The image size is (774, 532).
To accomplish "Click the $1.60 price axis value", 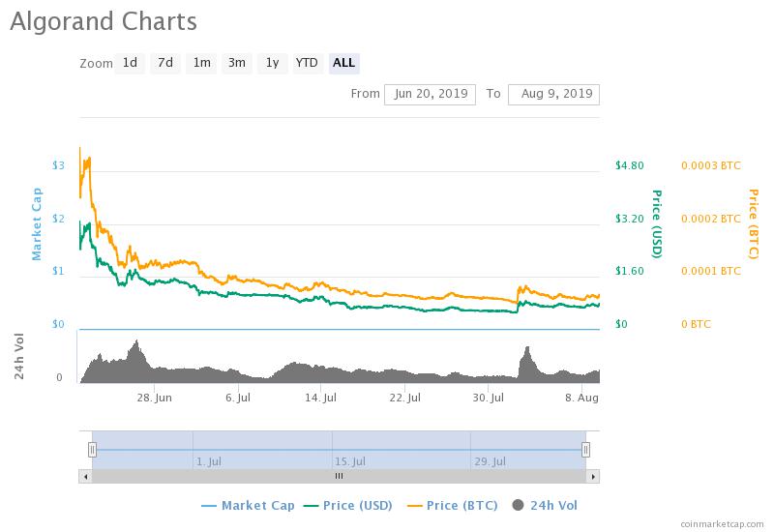I will (630, 271).
